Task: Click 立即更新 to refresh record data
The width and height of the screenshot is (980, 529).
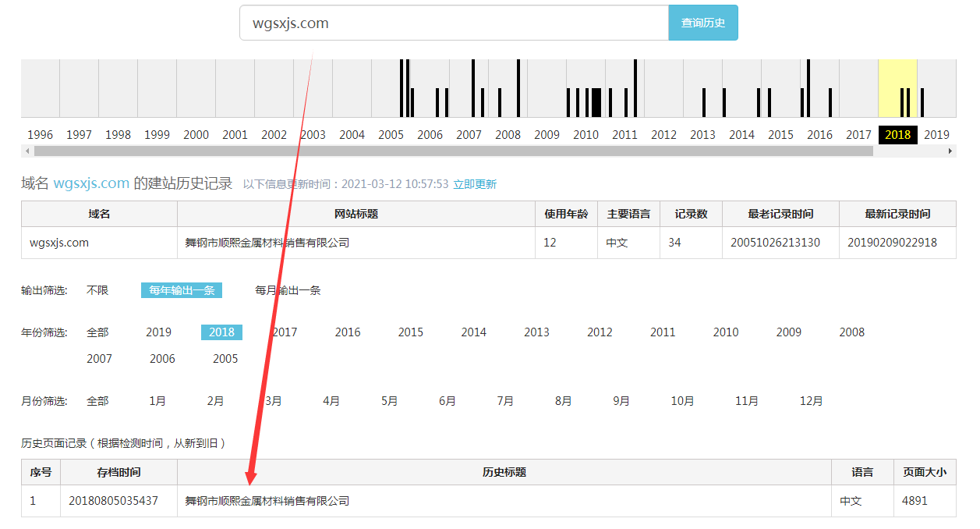Action: [x=477, y=184]
